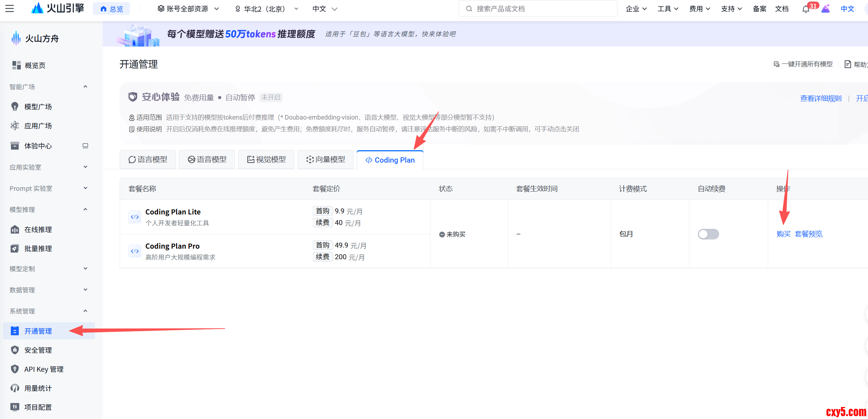The height and width of the screenshot is (419, 868).
Task: Open 用量统计 in the sidebar
Action: pyautogui.click(x=38, y=388)
